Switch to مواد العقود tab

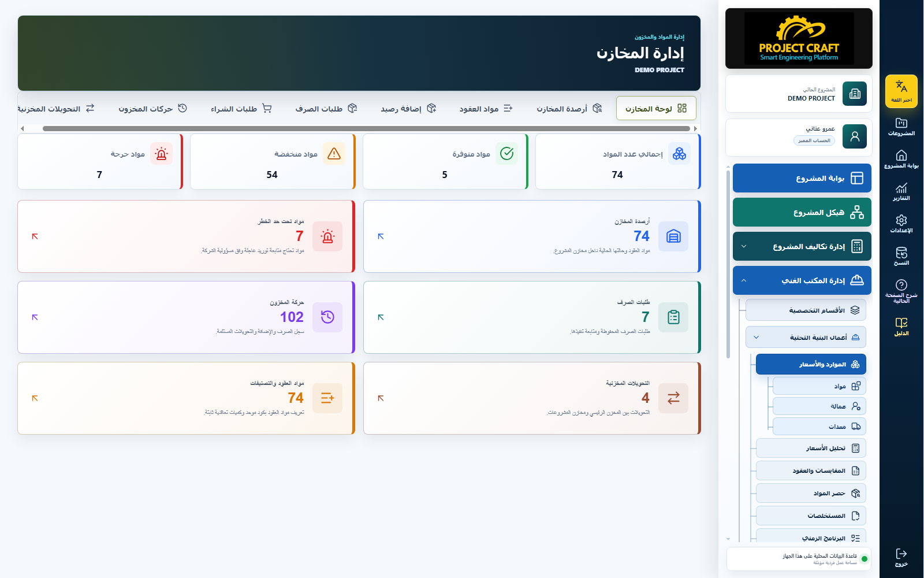[x=486, y=108]
